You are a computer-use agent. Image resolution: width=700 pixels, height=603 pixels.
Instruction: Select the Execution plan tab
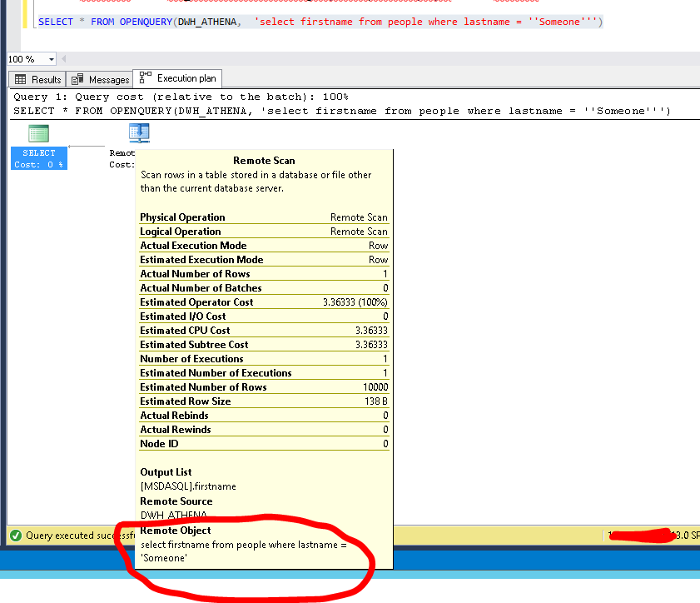(x=177, y=78)
